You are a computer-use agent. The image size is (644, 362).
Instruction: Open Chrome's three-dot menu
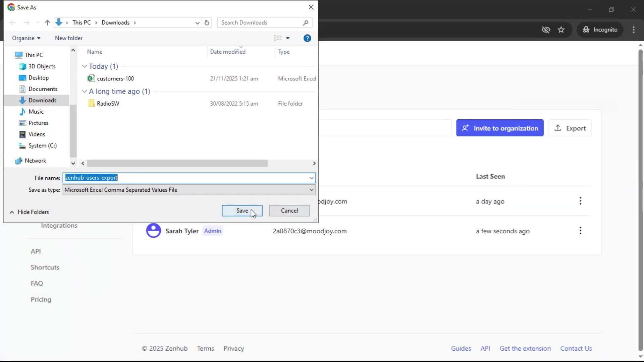[634, 29]
